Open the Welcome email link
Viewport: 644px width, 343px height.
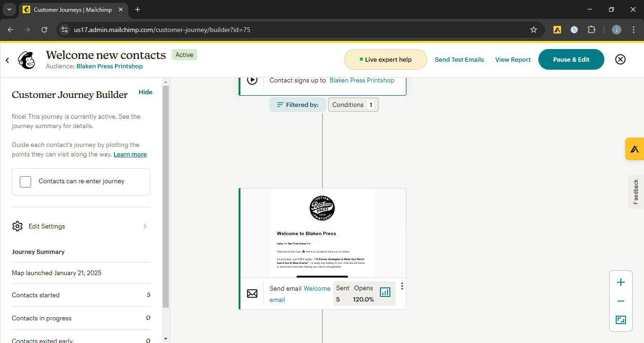[x=300, y=294]
